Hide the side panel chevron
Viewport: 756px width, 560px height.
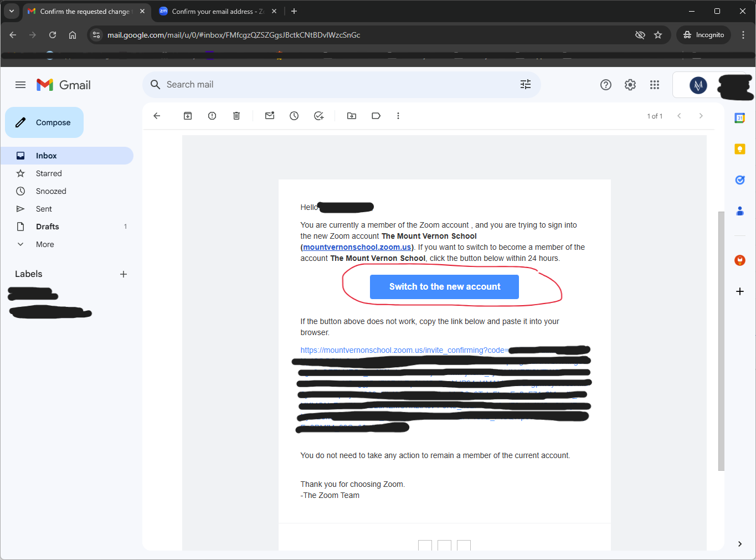coord(740,544)
